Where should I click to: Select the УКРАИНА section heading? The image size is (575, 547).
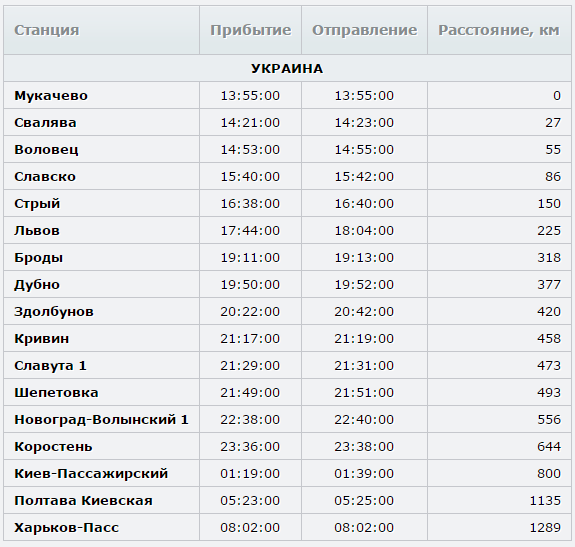(287, 68)
